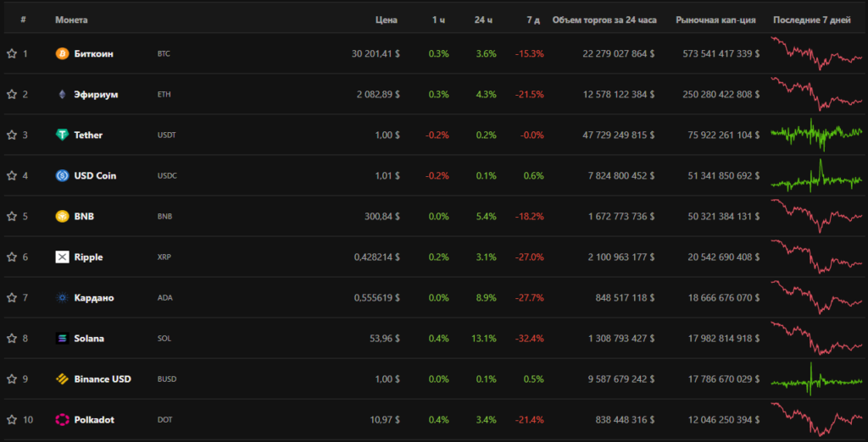
Task: Click the DOT ticker symbol
Action: 164,420
